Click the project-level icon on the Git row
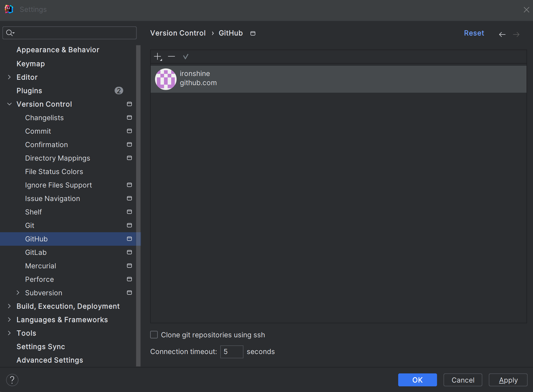 pyautogui.click(x=129, y=225)
